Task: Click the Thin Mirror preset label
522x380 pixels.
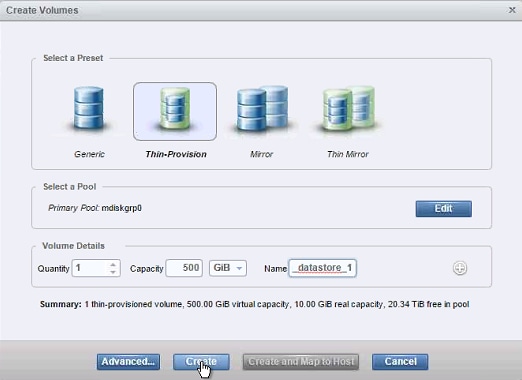Action: click(x=348, y=154)
